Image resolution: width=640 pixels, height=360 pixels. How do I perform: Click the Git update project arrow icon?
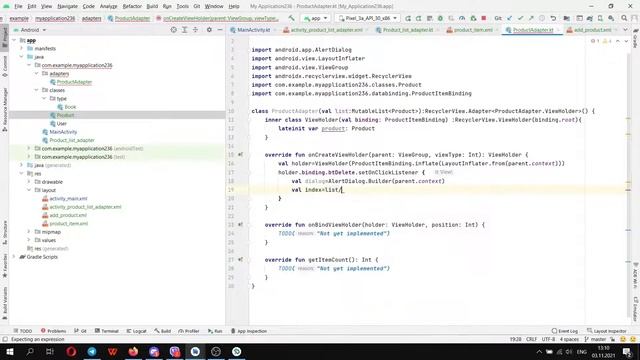pos(509,18)
